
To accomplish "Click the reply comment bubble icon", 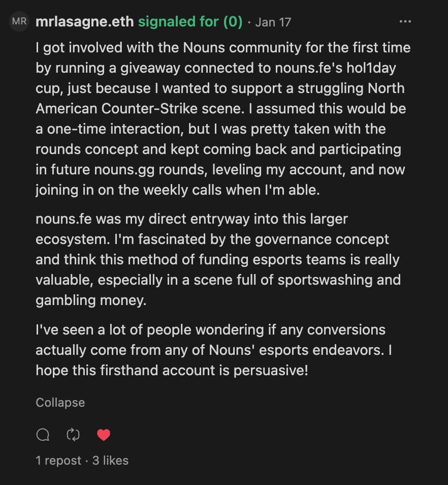I will (43, 435).
